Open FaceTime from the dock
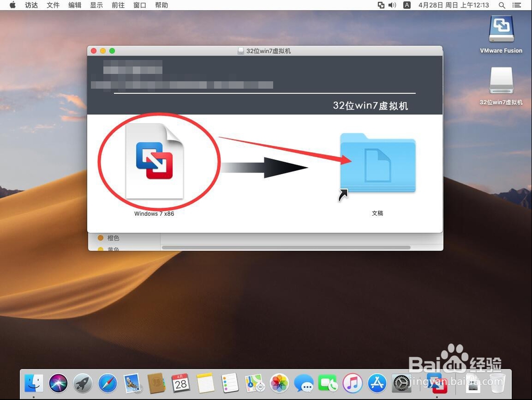This screenshot has height=400, width=532. 328,383
